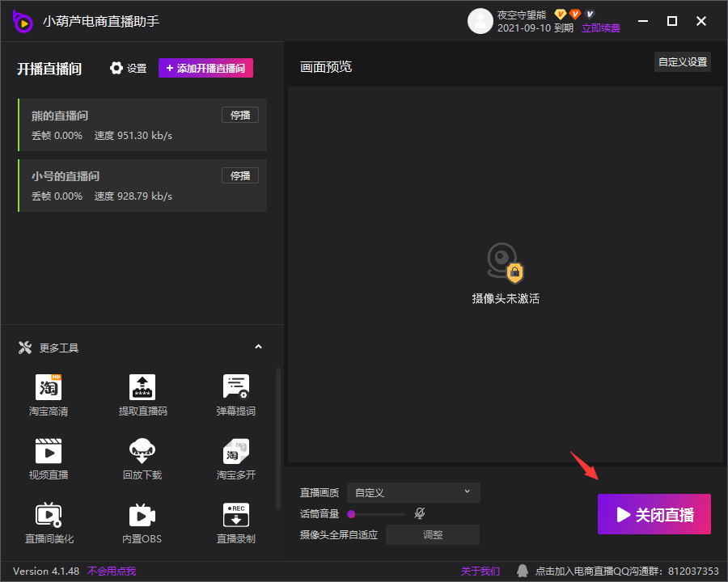Click the 关闭直播 button

click(654, 514)
